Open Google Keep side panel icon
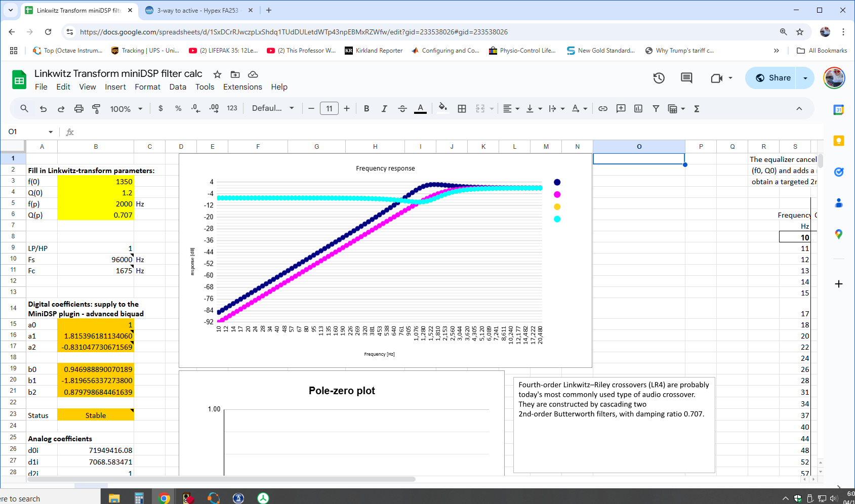Image resolution: width=855 pixels, height=504 pixels. click(839, 141)
